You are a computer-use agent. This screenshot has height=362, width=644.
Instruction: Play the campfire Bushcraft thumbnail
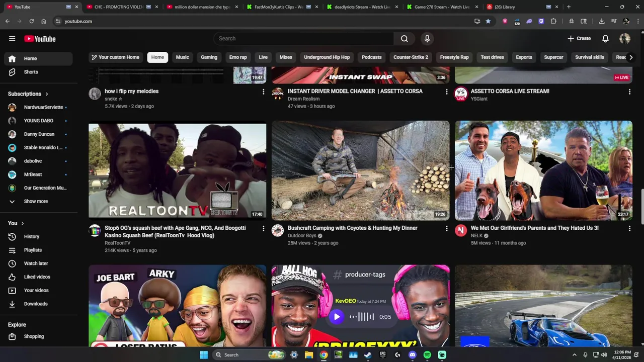click(361, 170)
